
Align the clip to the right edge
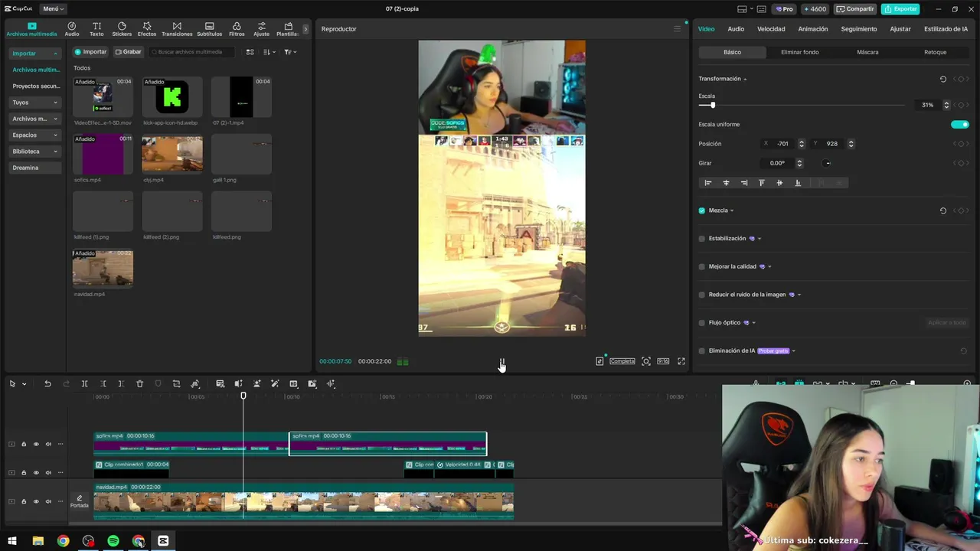(x=743, y=183)
